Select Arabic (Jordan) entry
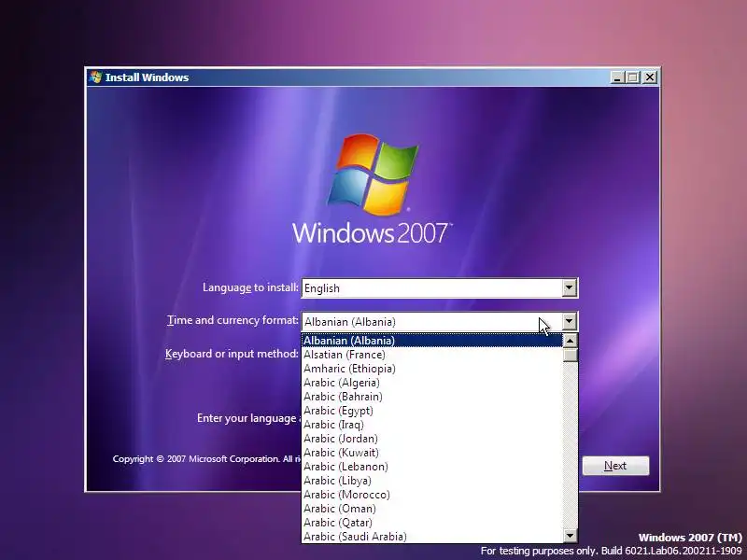Image resolution: width=747 pixels, height=560 pixels. [x=432, y=439]
